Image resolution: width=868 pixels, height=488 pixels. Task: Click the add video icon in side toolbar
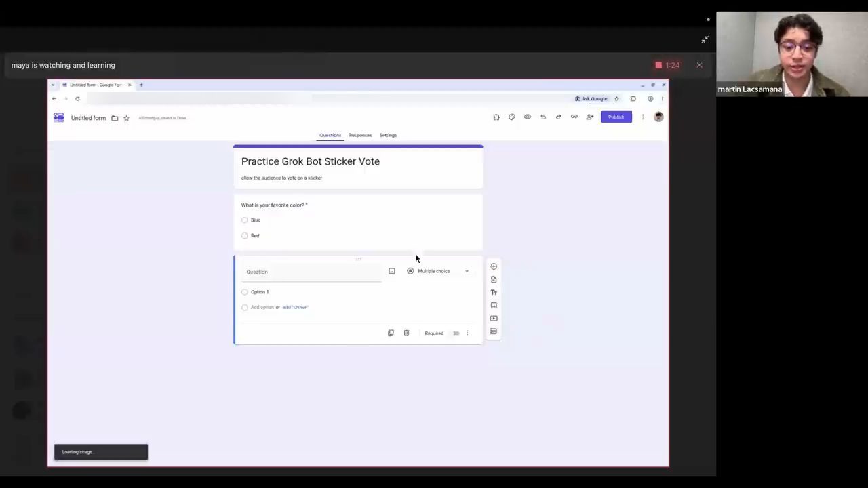494,318
